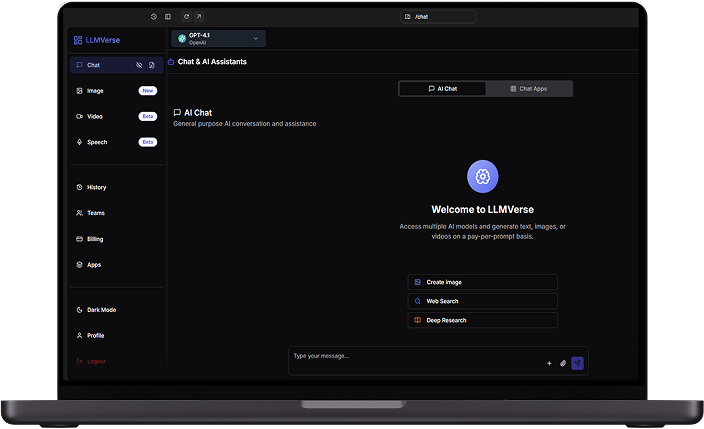
Task: Click the chevron arrow in the model selector
Action: [255, 39]
